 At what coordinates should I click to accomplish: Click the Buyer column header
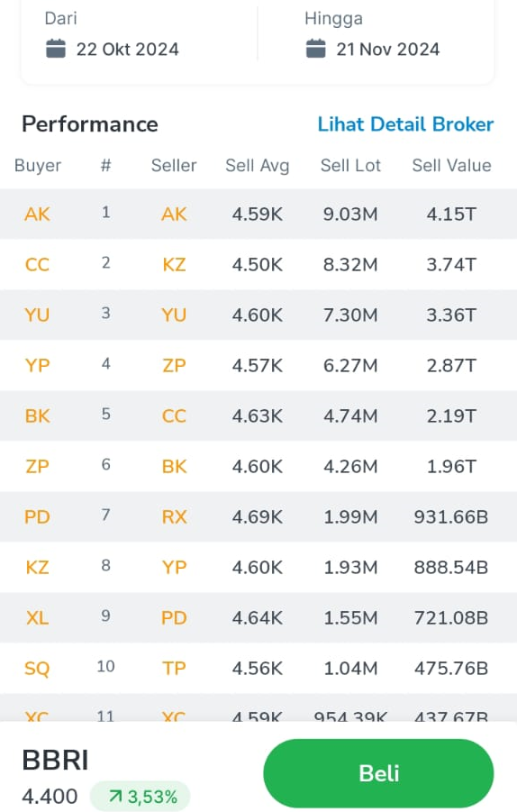click(38, 166)
